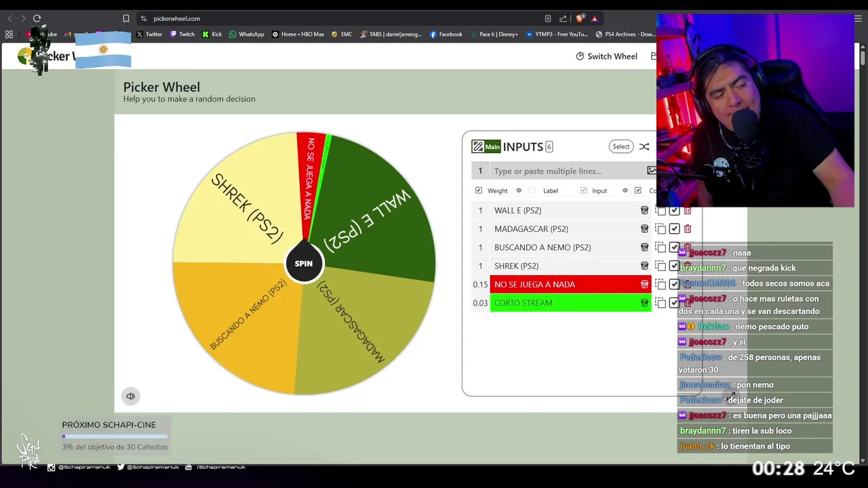The height and width of the screenshot is (488, 868).
Task: Click the weight box beside the new input field
Action: point(480,171)
